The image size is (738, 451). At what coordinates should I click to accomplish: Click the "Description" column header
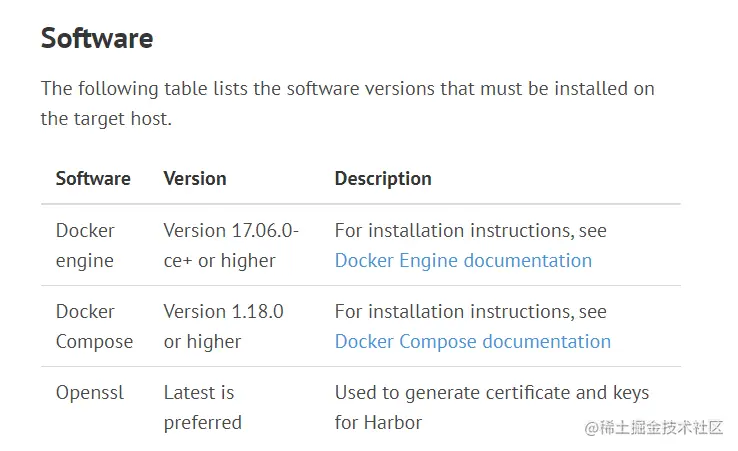click(x=383, y=179)
